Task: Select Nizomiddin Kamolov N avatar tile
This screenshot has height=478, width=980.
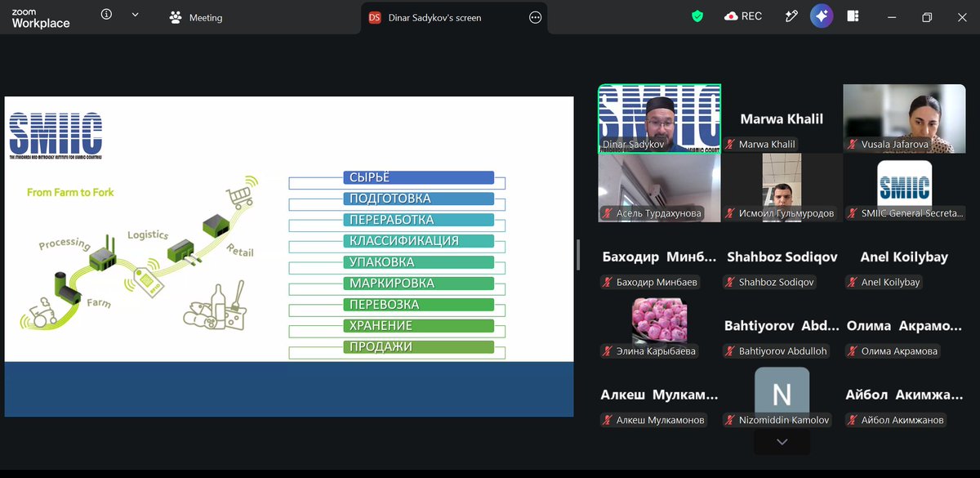Action: [x=782, y=395]
